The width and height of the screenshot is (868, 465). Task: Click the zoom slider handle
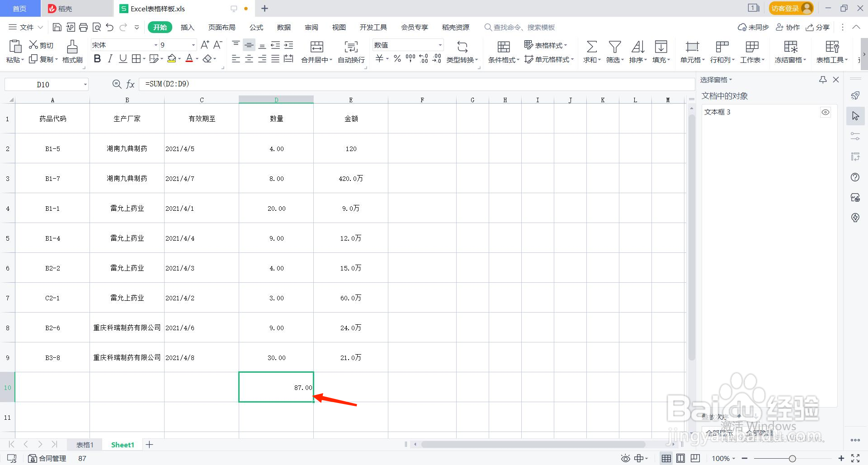792,459
